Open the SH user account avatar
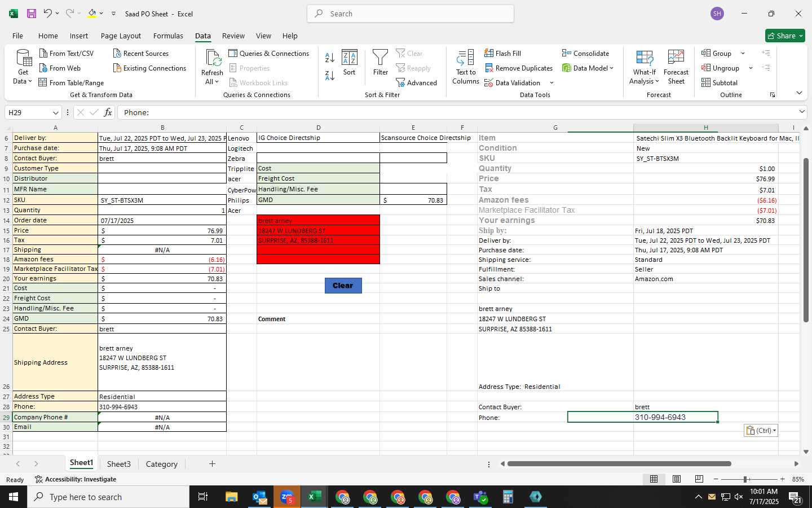 click(x=717, y=14)
